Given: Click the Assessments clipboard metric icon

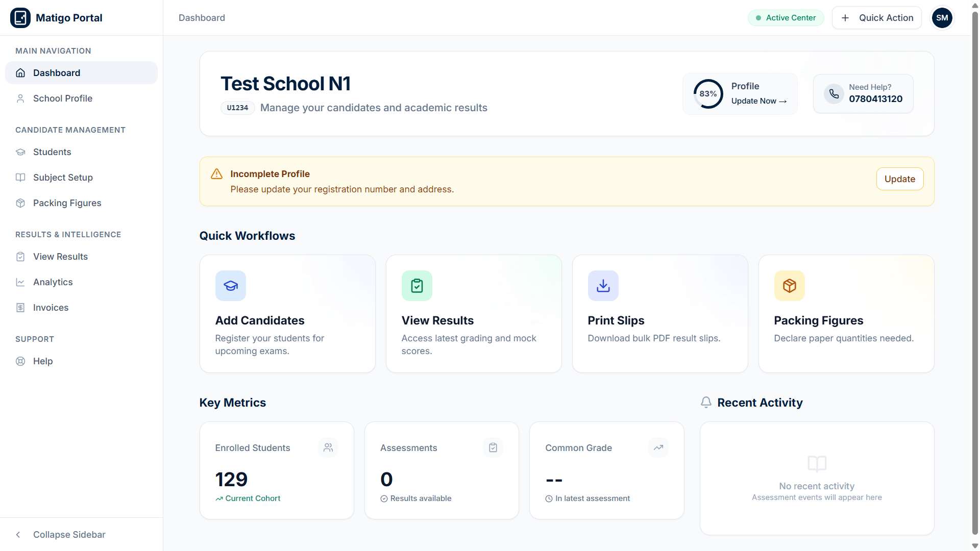Looking at the screenshot, I should coord(493,447).
